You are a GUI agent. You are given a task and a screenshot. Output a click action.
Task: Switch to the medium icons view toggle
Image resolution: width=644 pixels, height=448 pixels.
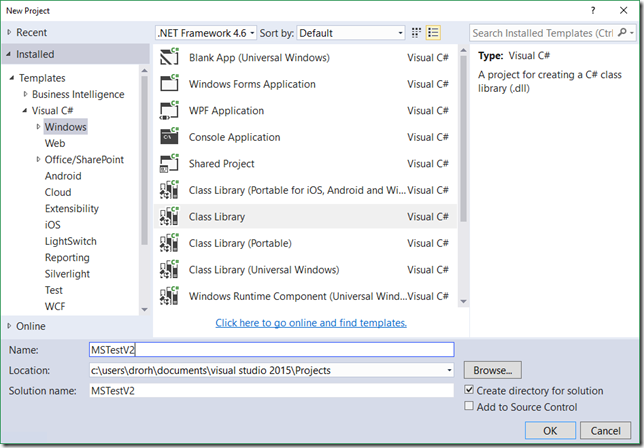point(416,33)
